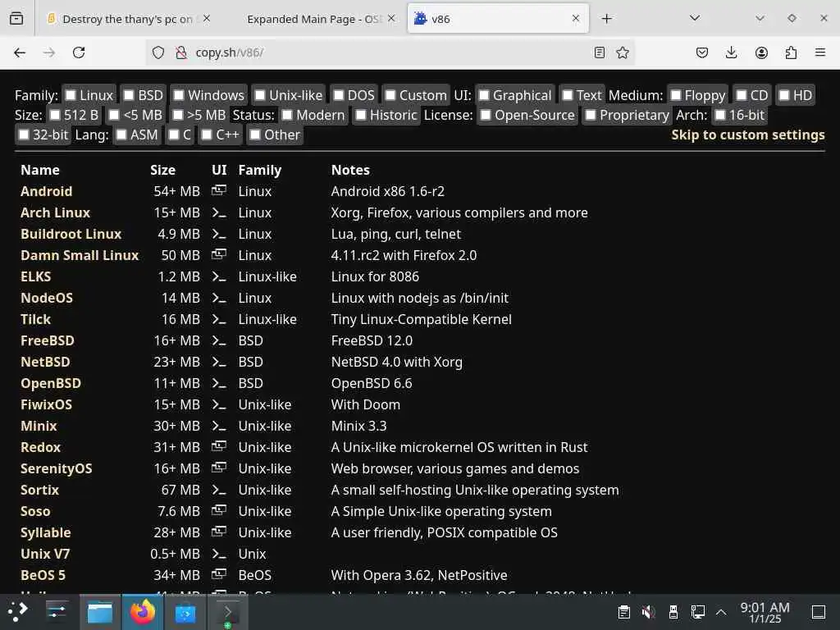This screenshot has height=630, width=840.
Task: Check the Historic status filter
Action: pyautogui.click(x=361, y=115)
